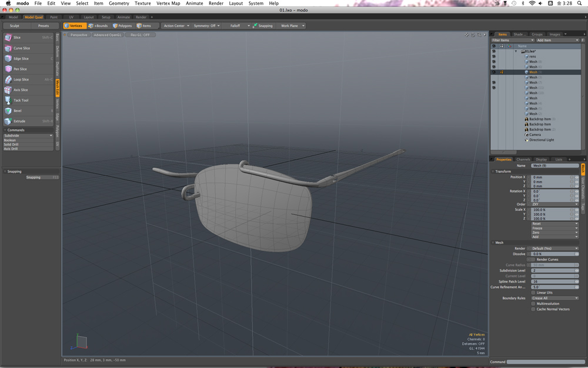Click the F button in Items panel
Viewport: 588px width, 368px height.
tap(583, 40)
